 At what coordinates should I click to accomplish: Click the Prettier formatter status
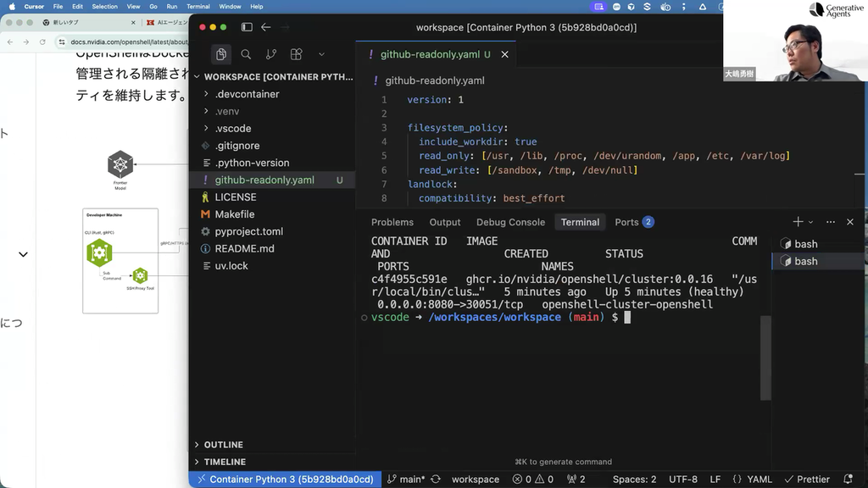[x=807, y=480]
